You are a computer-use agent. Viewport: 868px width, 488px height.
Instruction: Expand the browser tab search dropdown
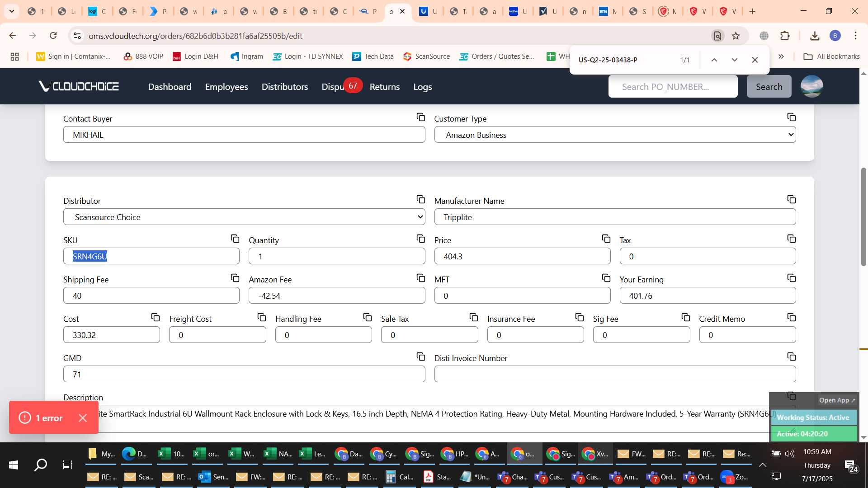pyautogui.click(x=12, y=11)
